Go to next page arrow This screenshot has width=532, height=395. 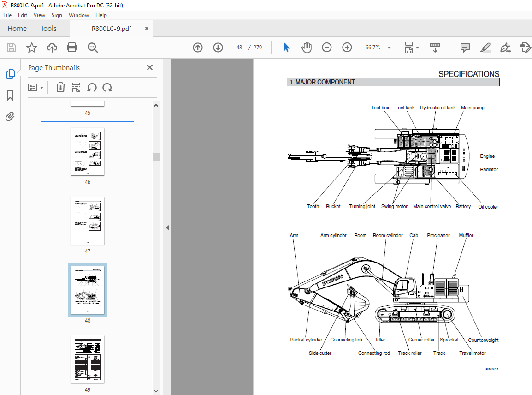click(218, 48)
